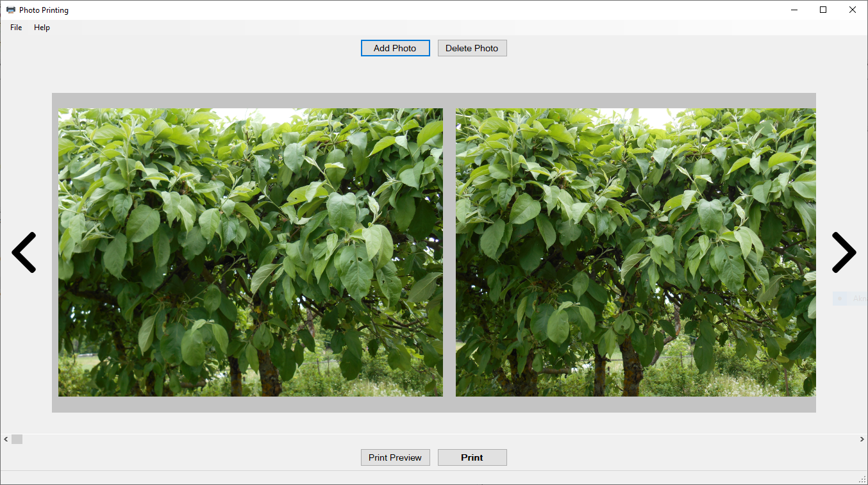Select the right tree photo
This screenshot has width=868, height=485.
[635, 252]
